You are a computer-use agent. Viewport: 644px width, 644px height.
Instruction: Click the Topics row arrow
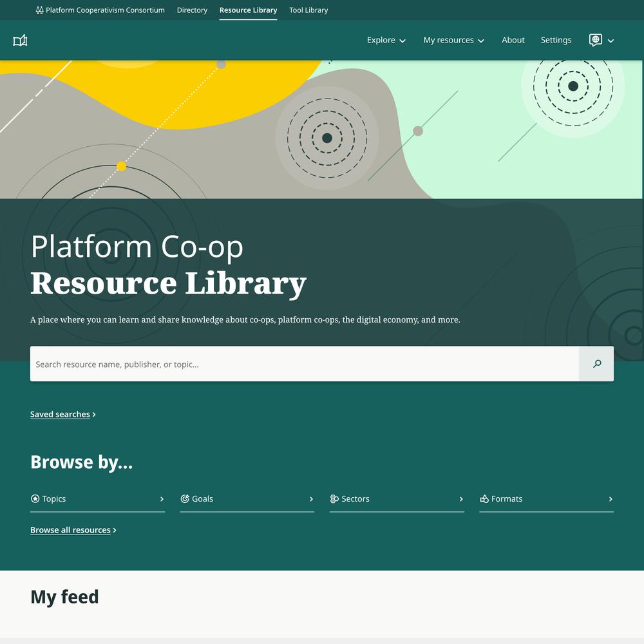[162, 499]
